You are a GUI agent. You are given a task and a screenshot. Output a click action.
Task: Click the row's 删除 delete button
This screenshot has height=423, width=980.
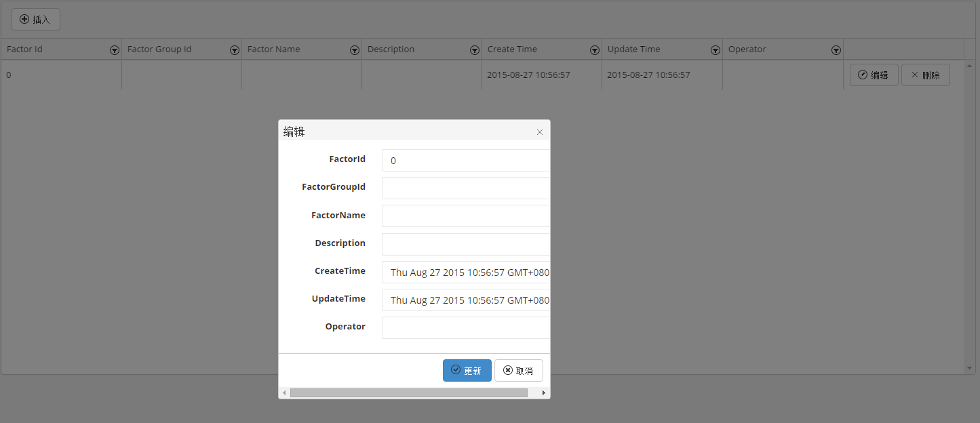pyautogui.click(x=926, y=75)
